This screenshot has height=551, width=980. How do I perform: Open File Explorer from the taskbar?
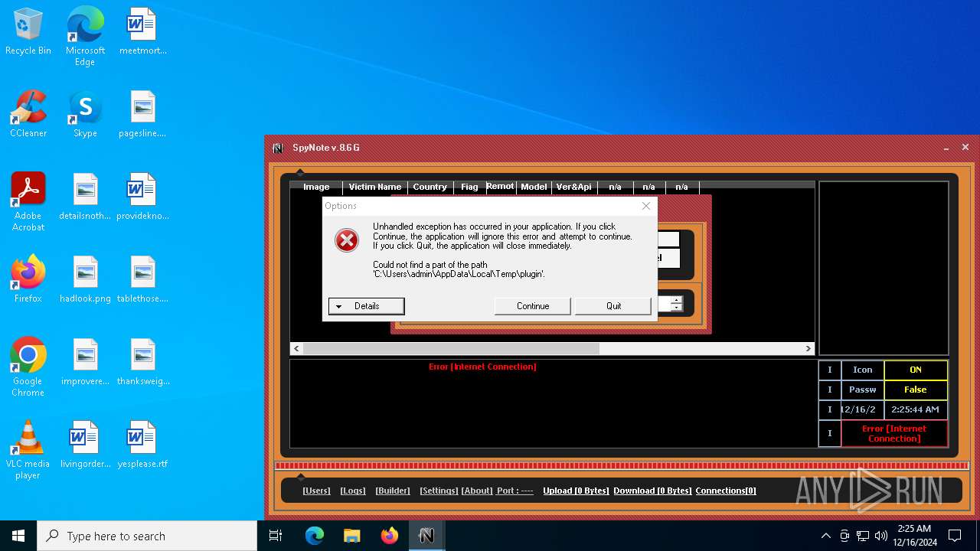(x=351, y=536)
